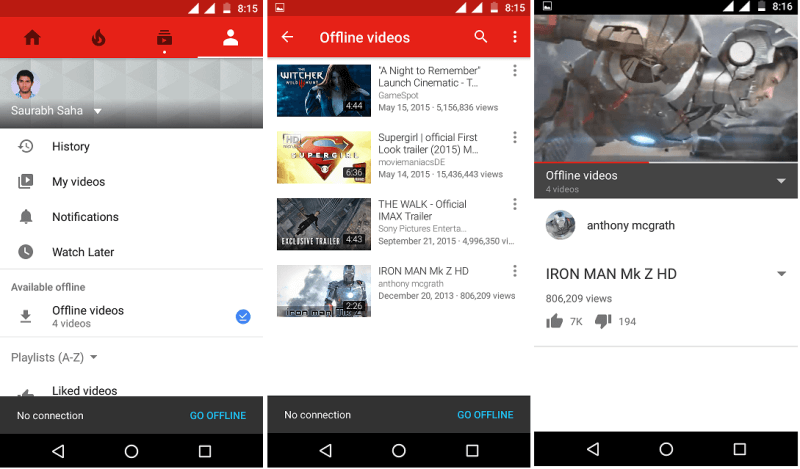This screenshot has width=800, height=469.
Task: Open 'A Night to Remember' video title
Action: 429,77
